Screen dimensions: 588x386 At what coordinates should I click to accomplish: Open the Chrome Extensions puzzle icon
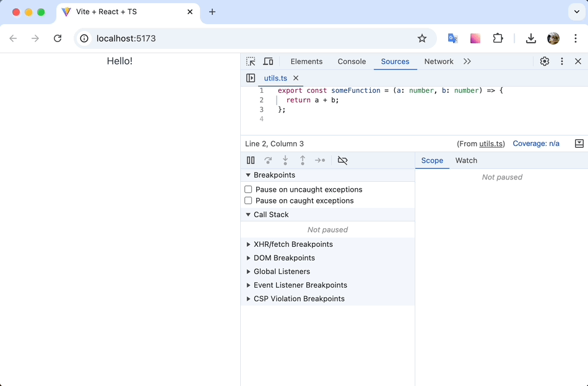click(x=498, y=38)
